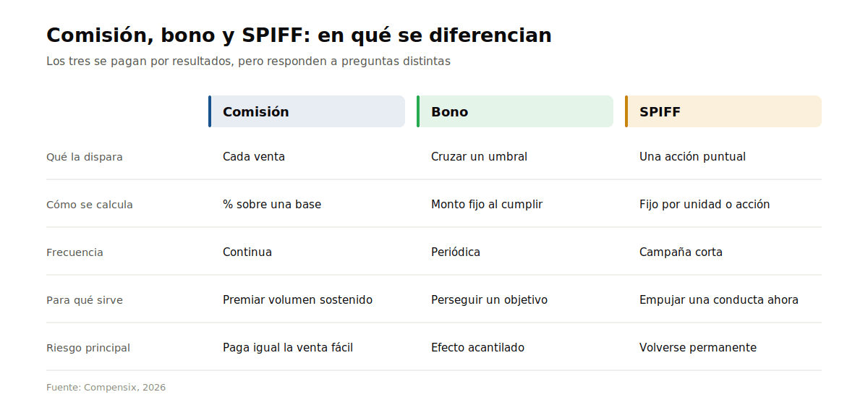Click the blue accent bar beside Comisión

tap(210, 111)
